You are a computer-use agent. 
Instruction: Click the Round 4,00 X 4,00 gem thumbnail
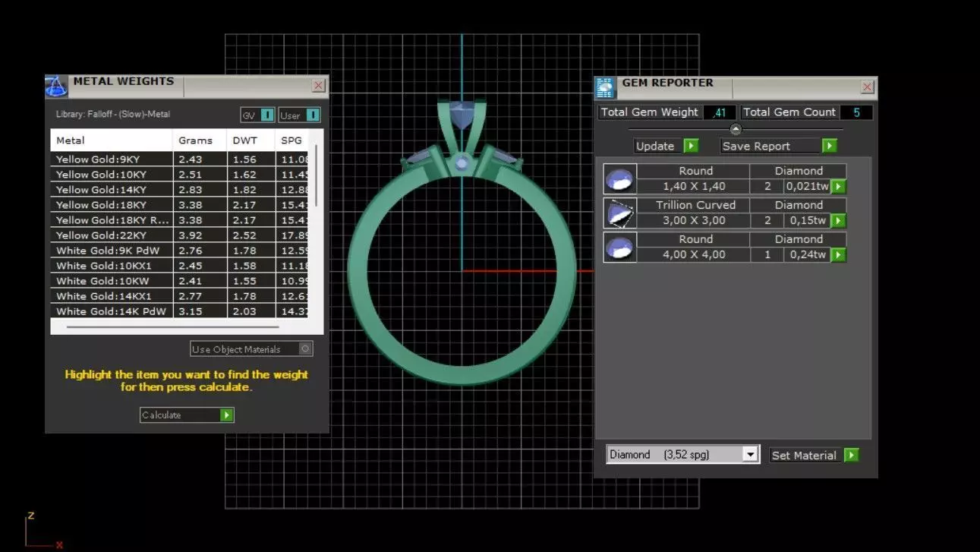click(619, 248)
